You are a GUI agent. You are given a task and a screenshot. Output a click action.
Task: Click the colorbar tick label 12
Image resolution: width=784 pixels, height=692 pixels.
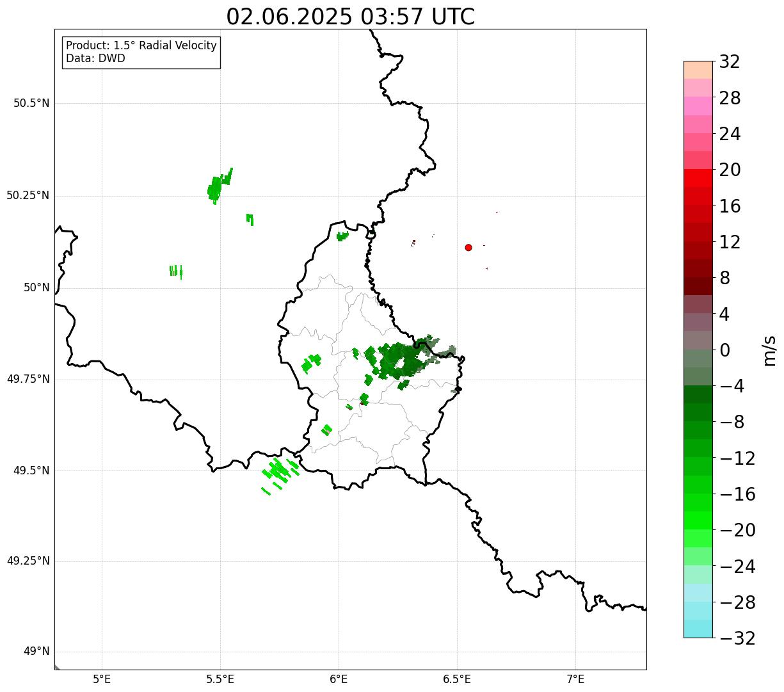pos(730,242)
